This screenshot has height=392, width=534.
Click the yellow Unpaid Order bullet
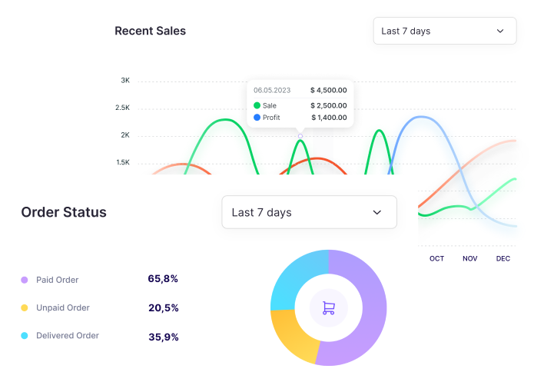[x=25, y=308]
